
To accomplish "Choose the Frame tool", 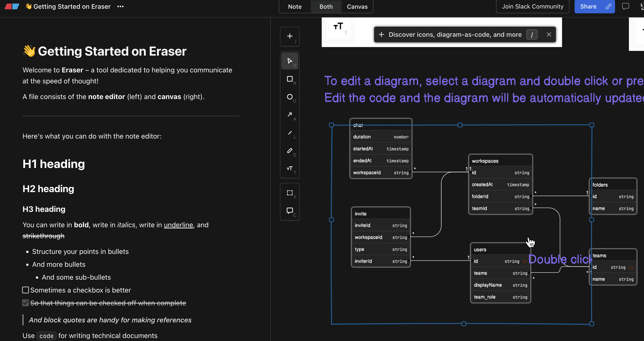I will pos(290,193).
